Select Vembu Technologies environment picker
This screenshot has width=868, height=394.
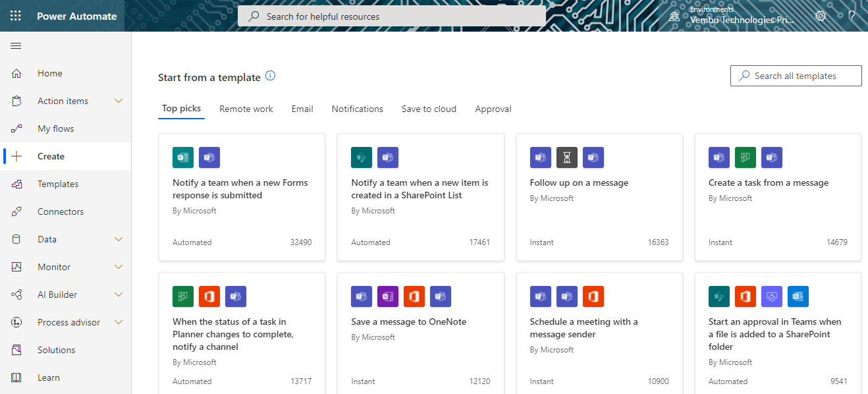[742, 20]
